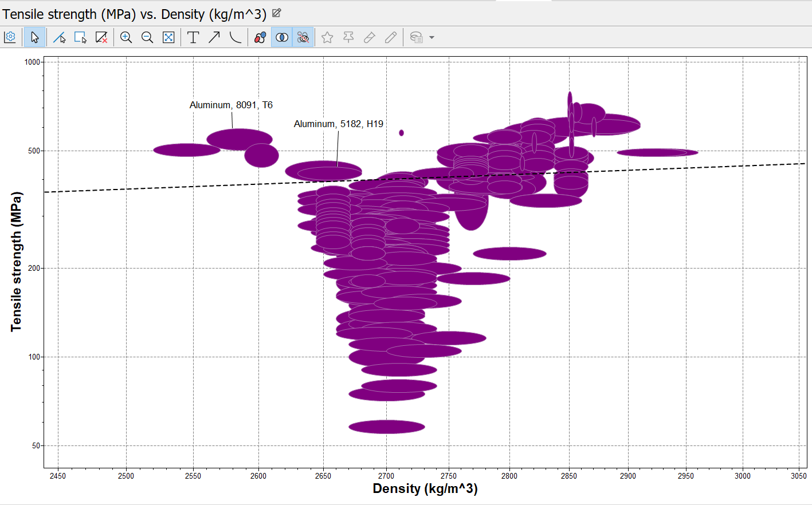Fit chart to window with autoscale
Screen dimensions: 812x505
(168, 37)
